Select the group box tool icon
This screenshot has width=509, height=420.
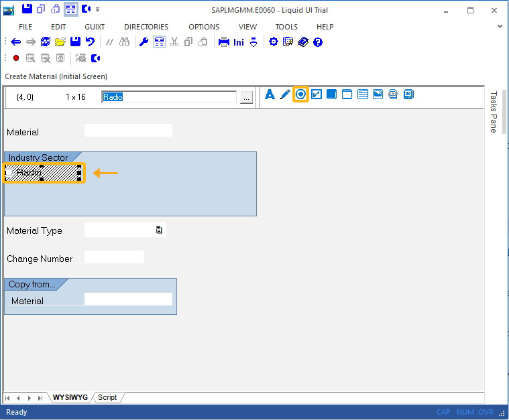point(347,94)
